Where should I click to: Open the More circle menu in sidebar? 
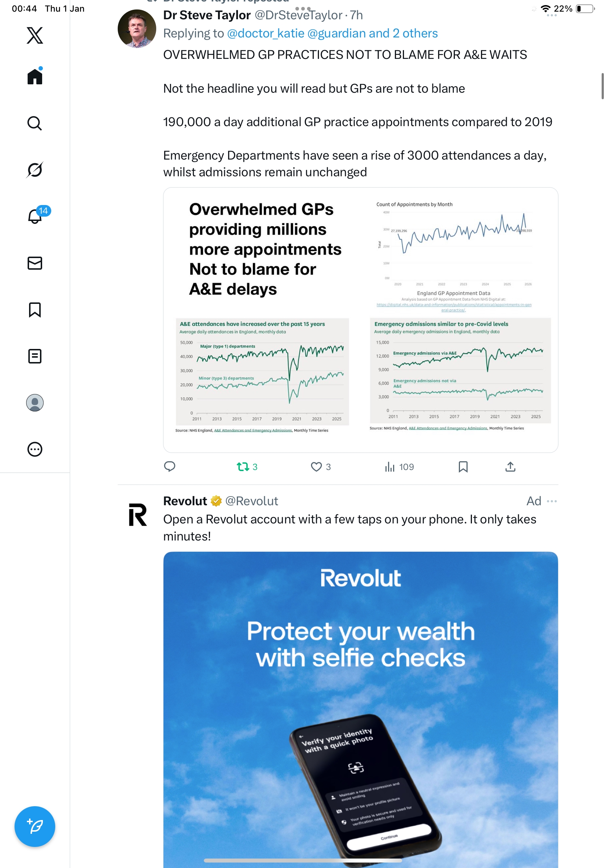click(x=35, y=449)
